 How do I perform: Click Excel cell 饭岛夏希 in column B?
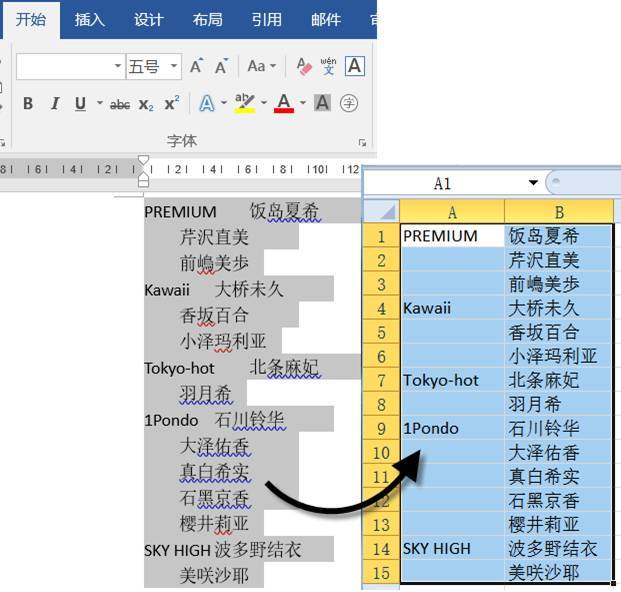click(x=559, y=236)
